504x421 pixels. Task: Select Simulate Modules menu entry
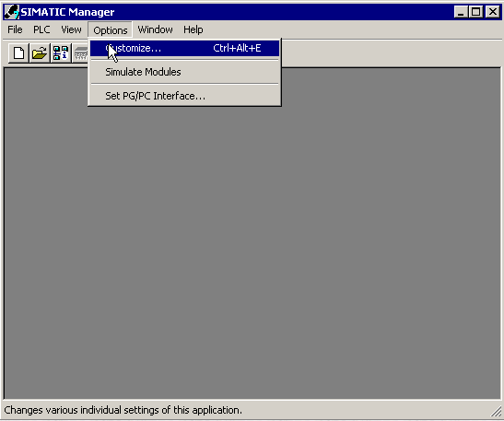(x=184, y=72)
